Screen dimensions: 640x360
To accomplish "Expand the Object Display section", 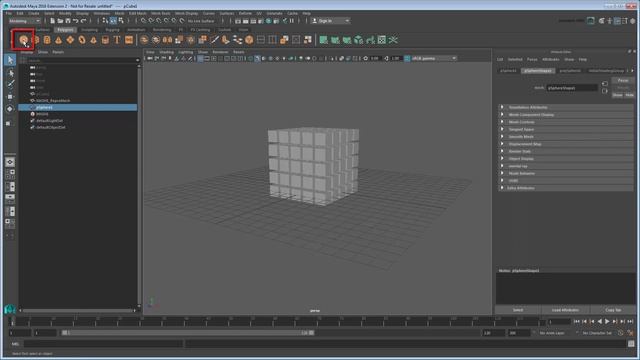I will 567,159.
